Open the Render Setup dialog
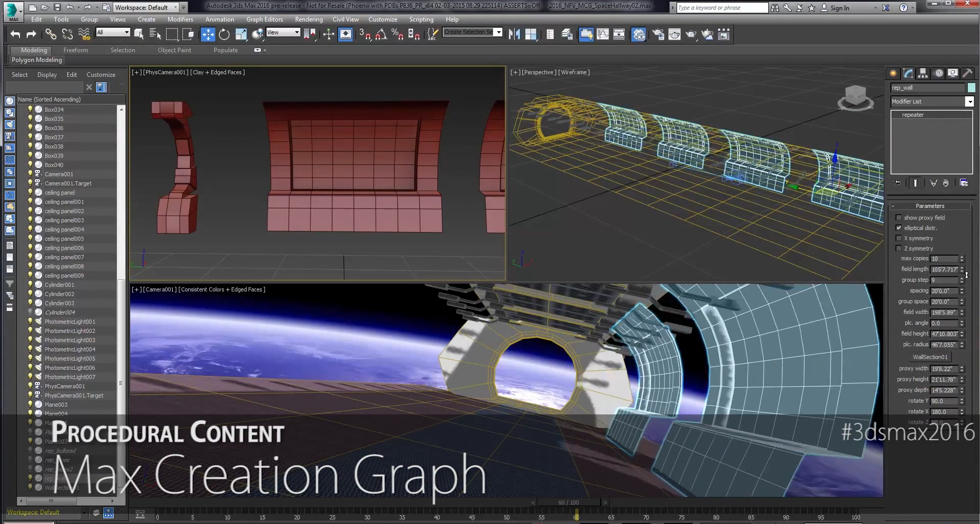 point(658,34)
